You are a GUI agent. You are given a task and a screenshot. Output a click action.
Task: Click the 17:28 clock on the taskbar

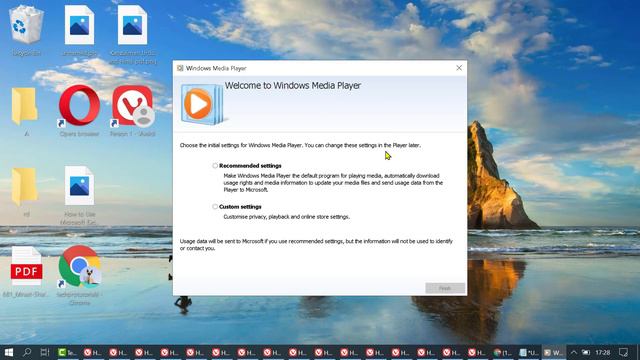click(x=602, y=352)
